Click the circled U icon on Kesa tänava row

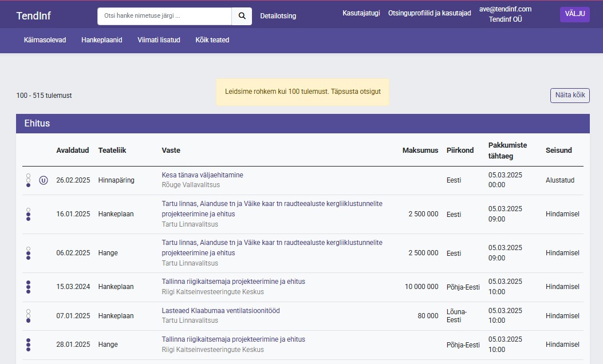(x=44, y=180)
